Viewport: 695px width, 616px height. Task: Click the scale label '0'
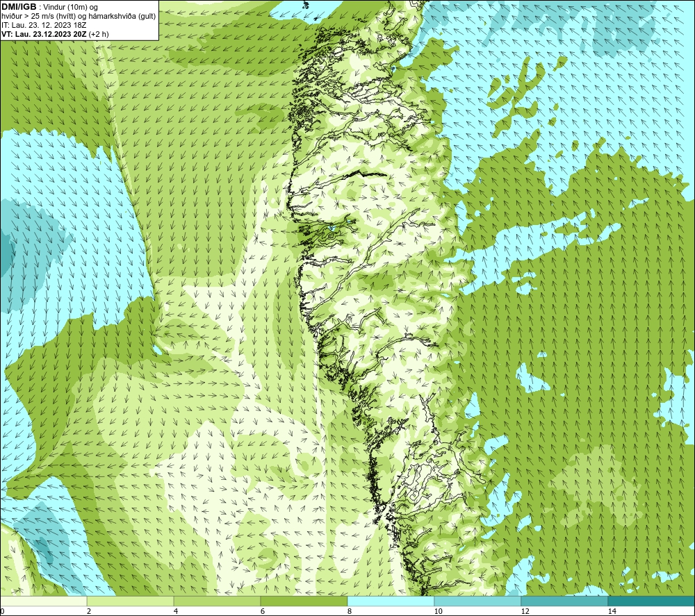(x=2, y=611)
